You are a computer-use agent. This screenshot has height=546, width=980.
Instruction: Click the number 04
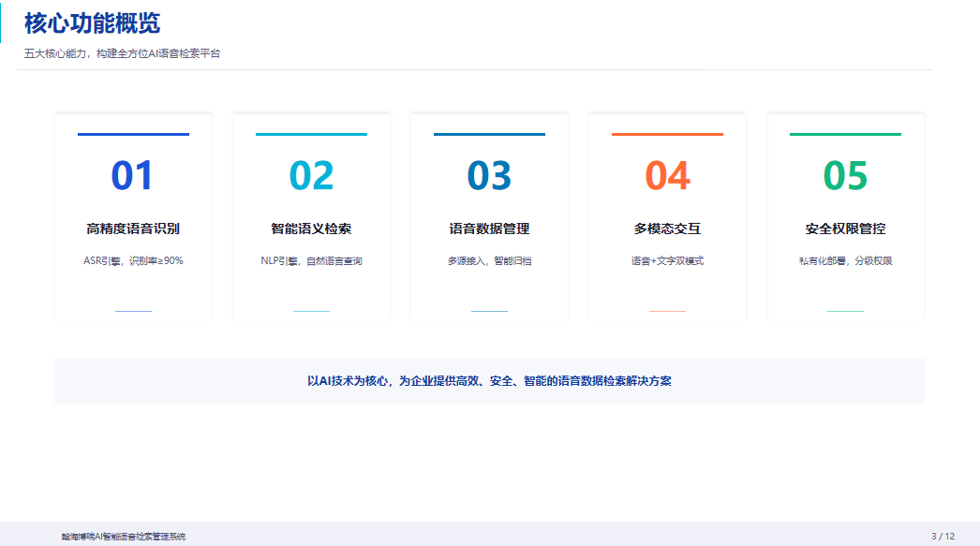[x=667, y=175]
